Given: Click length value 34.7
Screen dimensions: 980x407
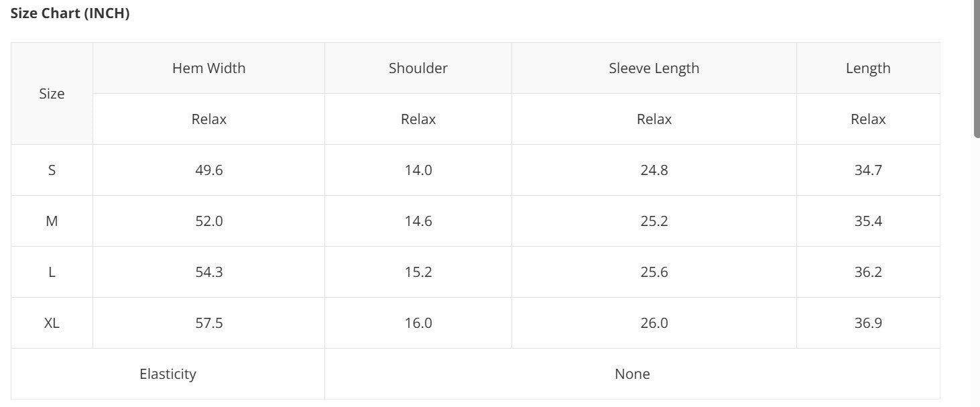Looking at the screenshot, I should (868, 170).
